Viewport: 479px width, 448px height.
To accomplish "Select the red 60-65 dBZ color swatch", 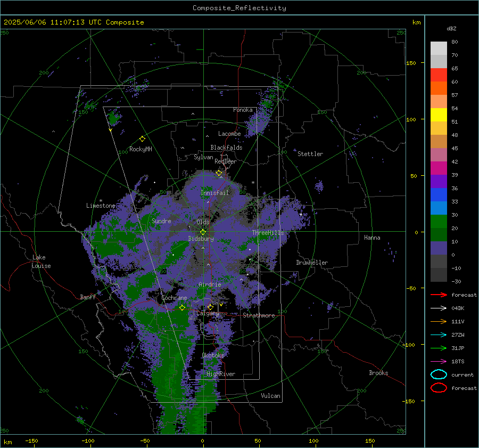I will (x=439, y=75).
